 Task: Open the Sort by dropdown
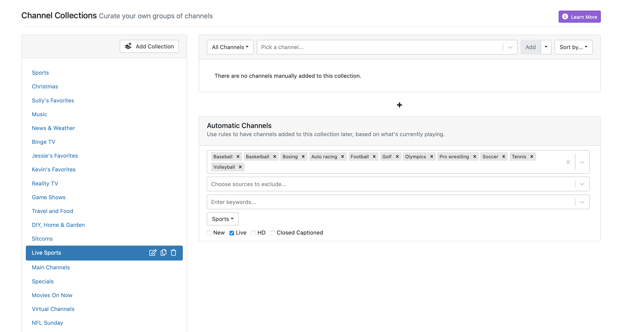(573, 47)
